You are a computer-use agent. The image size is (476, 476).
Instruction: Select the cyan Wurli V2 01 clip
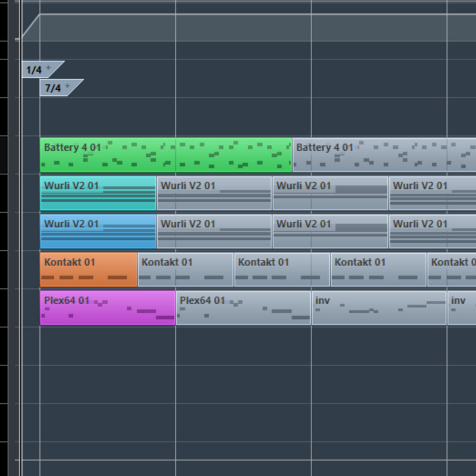tap(98, 193)
